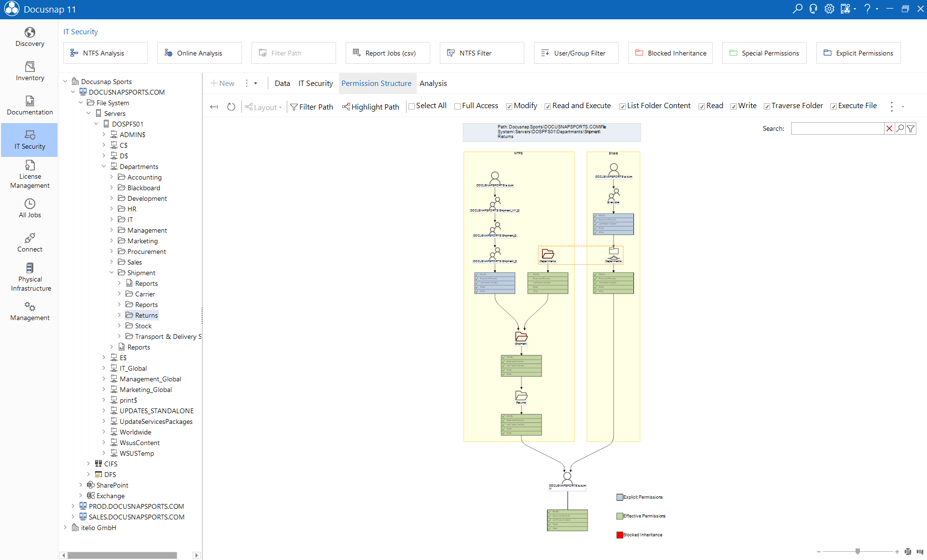Toggle Read and Execute checkbox
This screenshot has width=927, height=560.
click(548, 106)
